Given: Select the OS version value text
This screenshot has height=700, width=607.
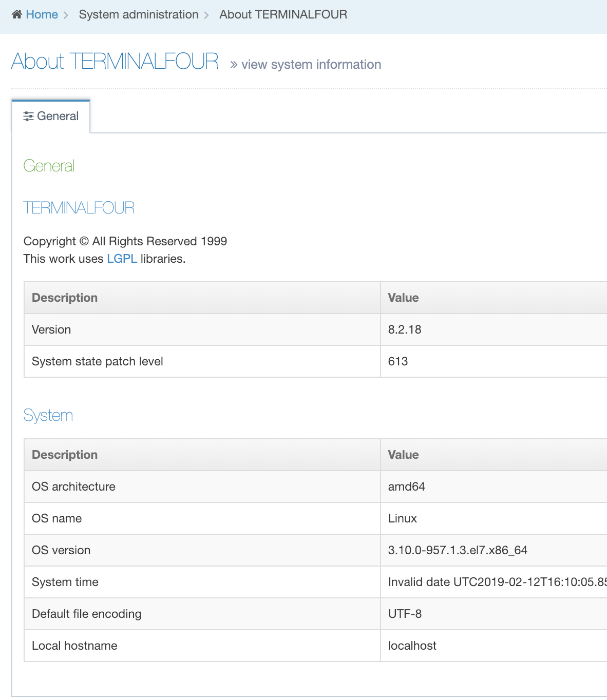Looking at the screenshot, I should (457, 550).
